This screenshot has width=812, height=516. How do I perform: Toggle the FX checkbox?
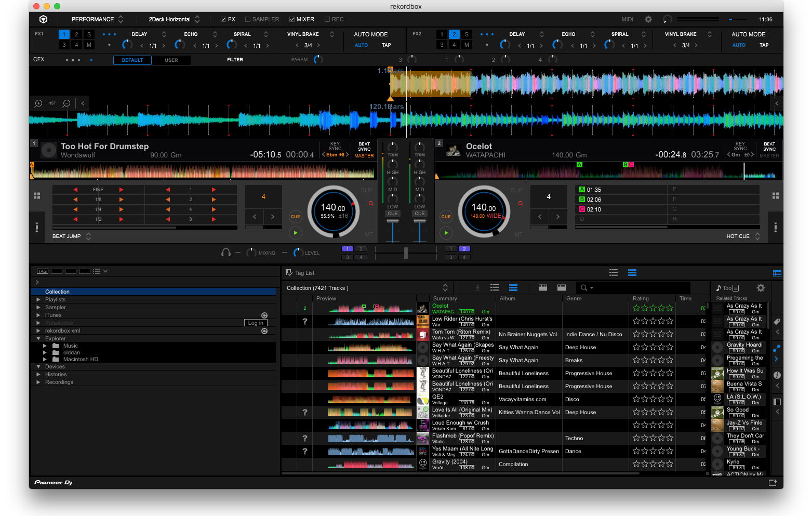223,19
